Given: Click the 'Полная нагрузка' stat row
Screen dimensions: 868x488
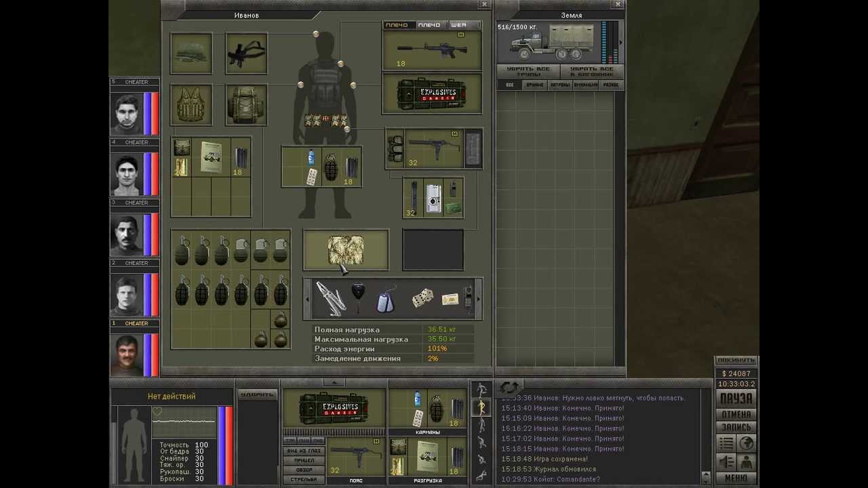Looking at the screenshot, I should (393, 329).
